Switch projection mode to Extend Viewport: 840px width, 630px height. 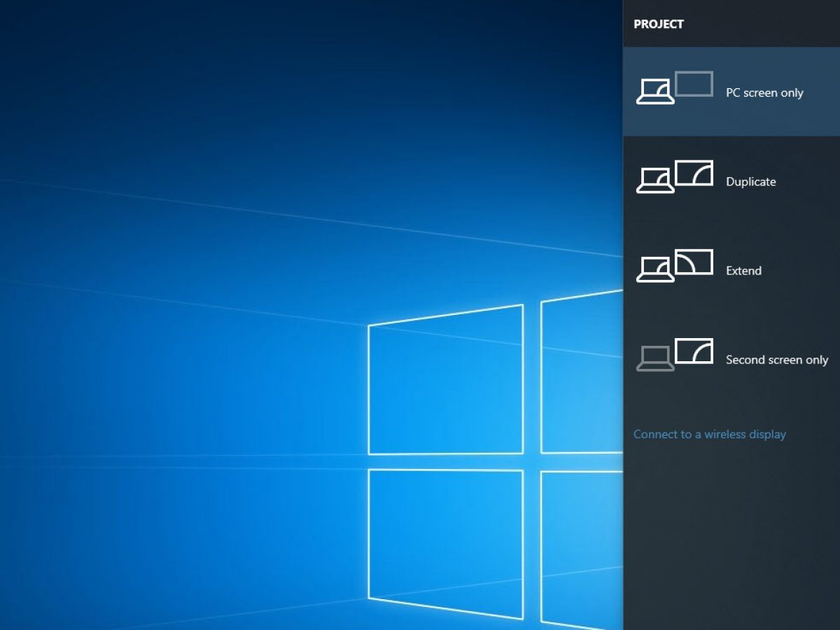click(x=731, y=269)
